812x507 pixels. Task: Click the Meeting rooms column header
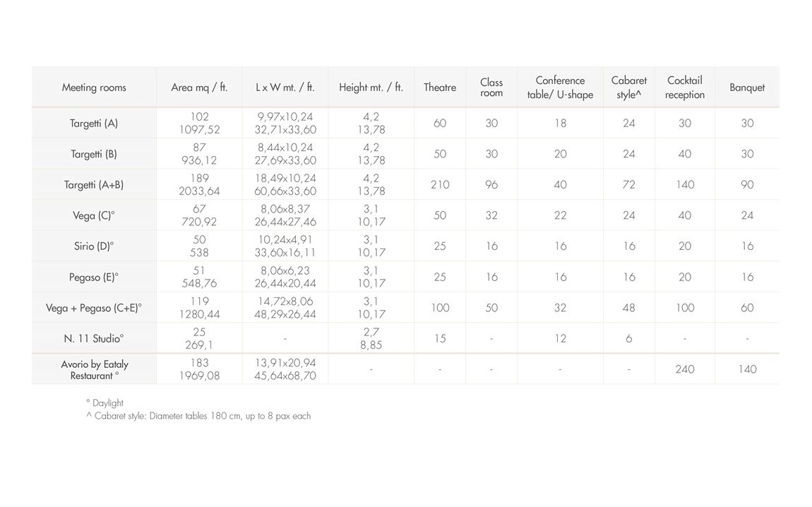tap(94, 88)
